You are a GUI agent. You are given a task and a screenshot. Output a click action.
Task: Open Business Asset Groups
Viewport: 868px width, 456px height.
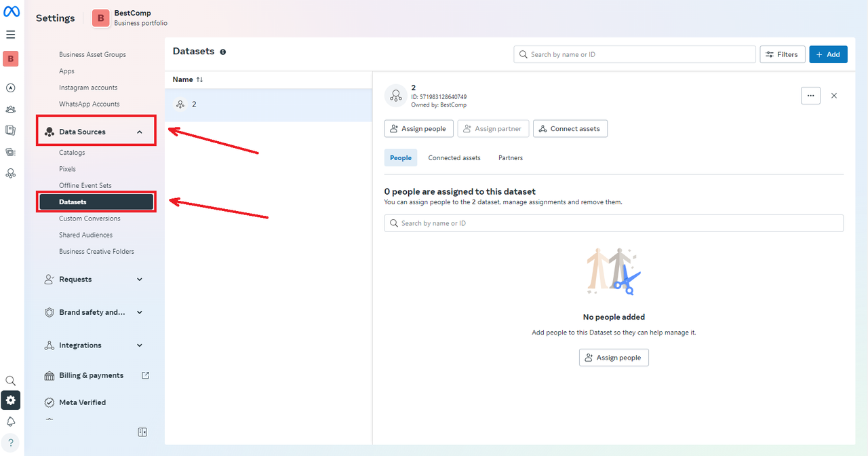tap(92, 54)
